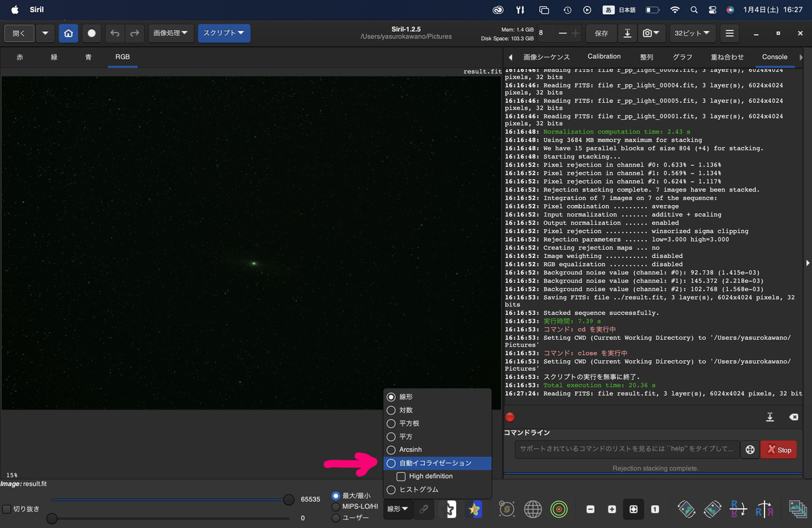This screenshot has height=528, width=812.
Task: Toggle the channel chain link icon
Action: click(x=424, y=508)
